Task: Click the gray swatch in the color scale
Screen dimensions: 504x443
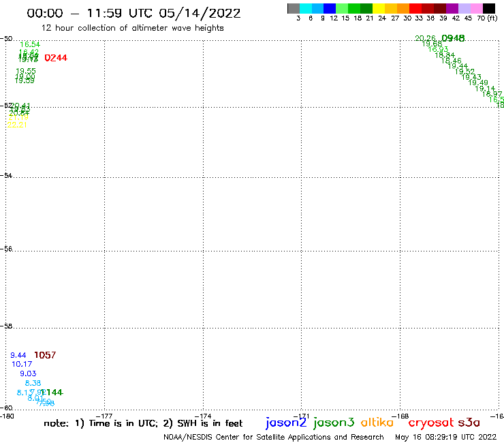Action: point(294,8)
